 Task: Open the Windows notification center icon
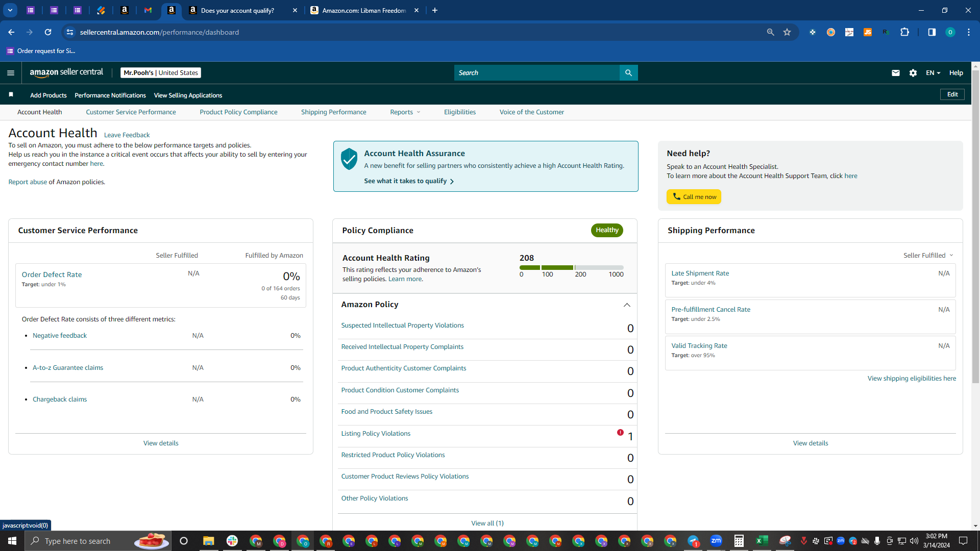point(963,541)
